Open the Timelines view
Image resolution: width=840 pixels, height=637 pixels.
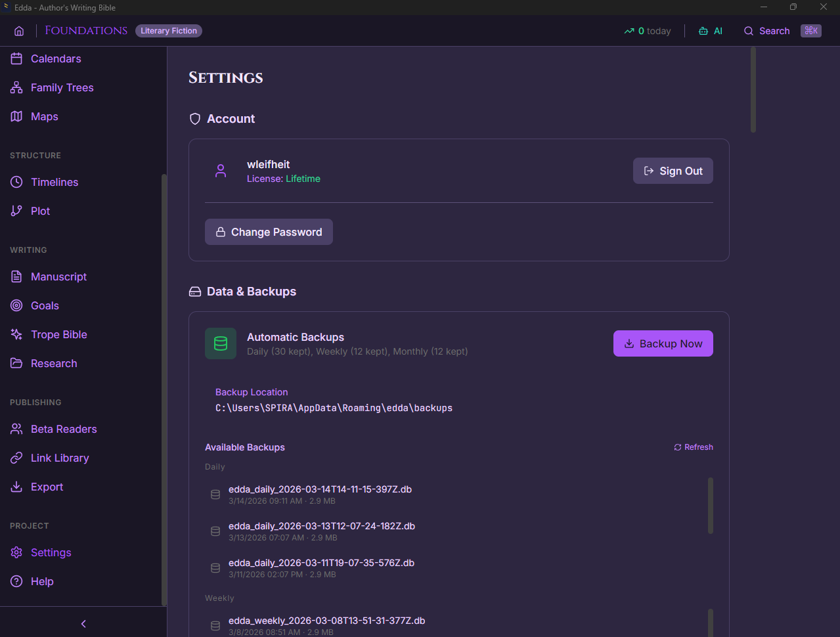tap(54, 182)
